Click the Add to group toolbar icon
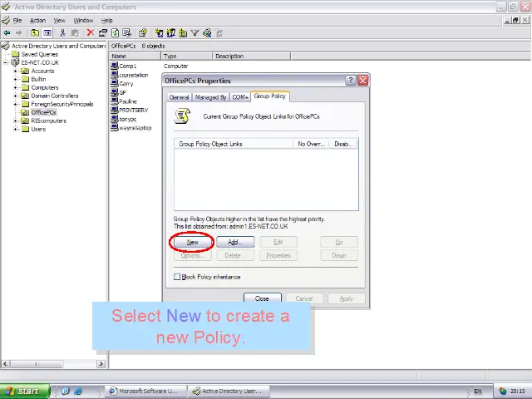 tap(219, 33)
